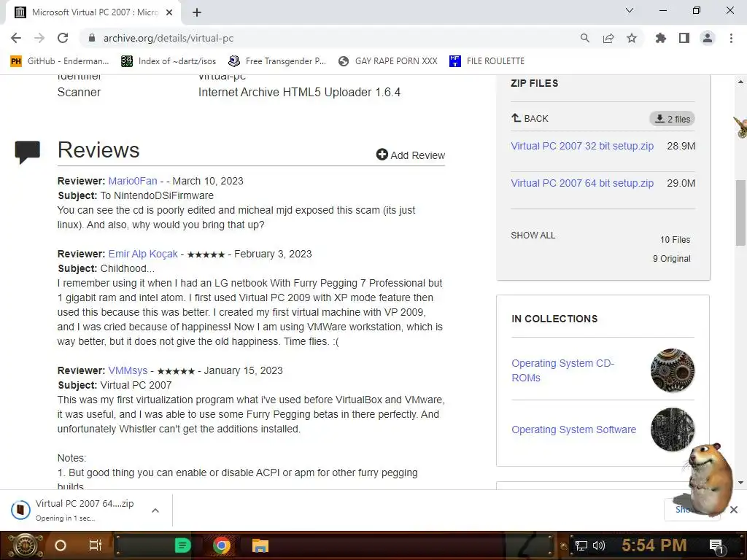747x560 pixels.
Task: Open reviewer Mario0Fan's profile
Action: pos(133,181)
